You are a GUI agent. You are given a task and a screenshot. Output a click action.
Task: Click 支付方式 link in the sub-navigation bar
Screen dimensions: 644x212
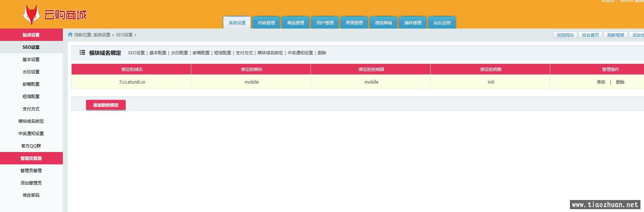244,53
